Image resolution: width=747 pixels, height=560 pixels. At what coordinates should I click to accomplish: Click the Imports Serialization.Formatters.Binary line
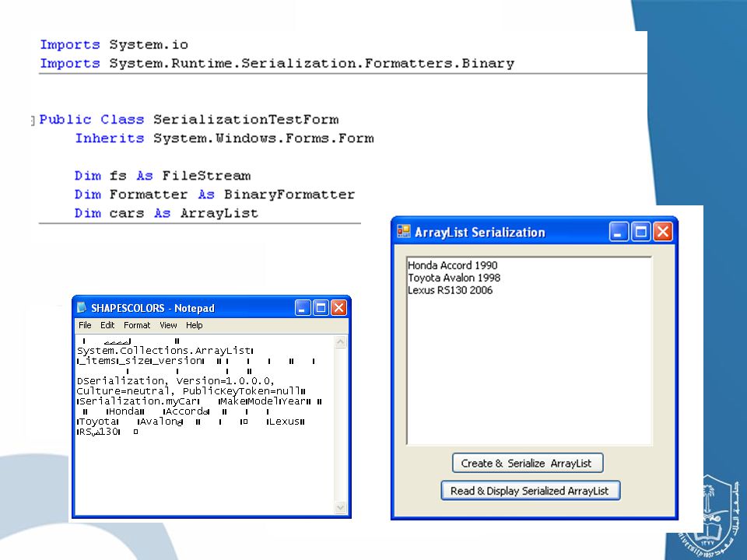coord(277,63)
